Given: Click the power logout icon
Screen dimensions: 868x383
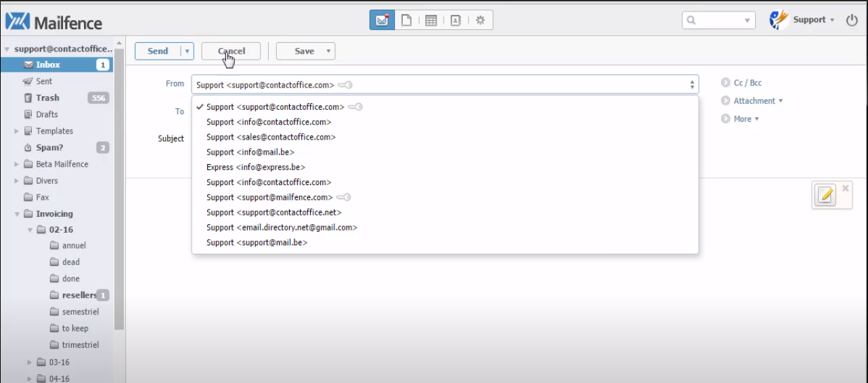Looking at the screenshot, I should click(x=852, y=20).
